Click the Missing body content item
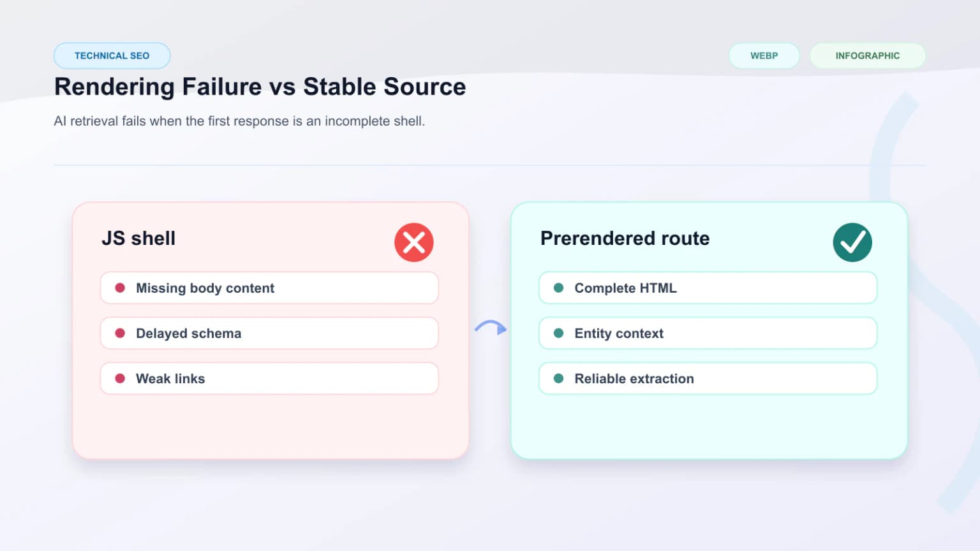 [x=269, y=288]
